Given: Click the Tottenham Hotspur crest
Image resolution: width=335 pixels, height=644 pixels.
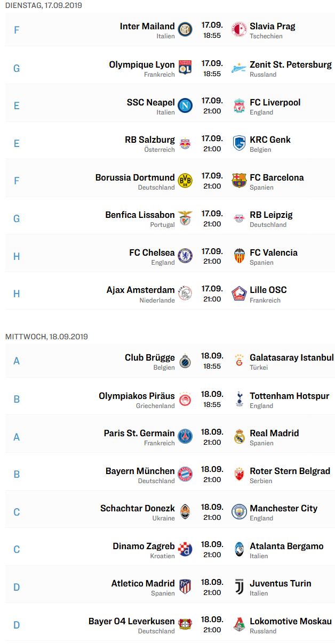Looking at the screenshot, I should (x=239, y=399).
